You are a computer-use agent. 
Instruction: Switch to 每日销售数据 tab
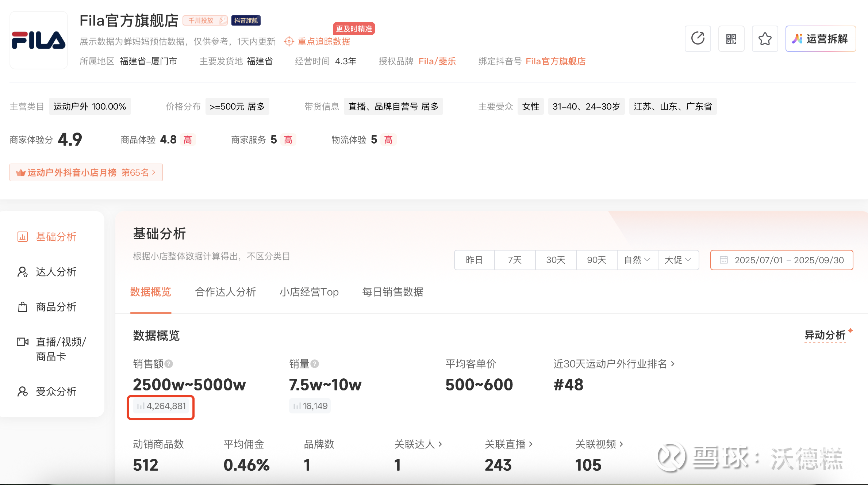click(x=392, y=292)
